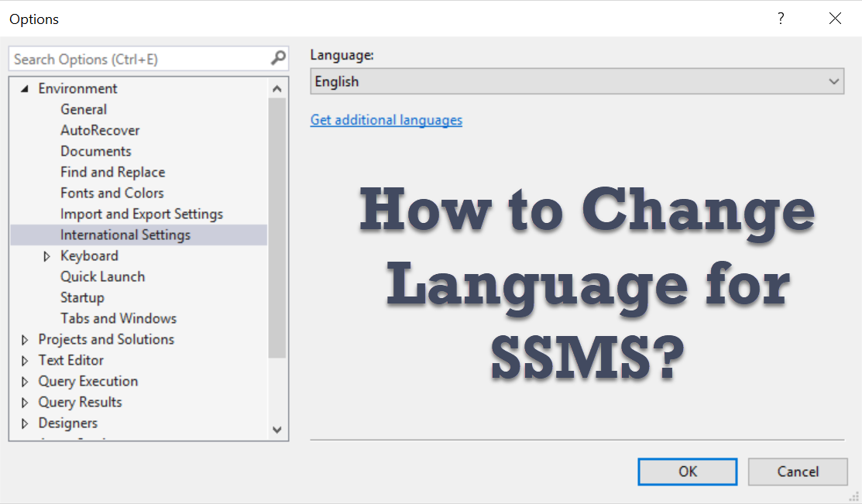Click the search magnifier icon

[278, 59]
